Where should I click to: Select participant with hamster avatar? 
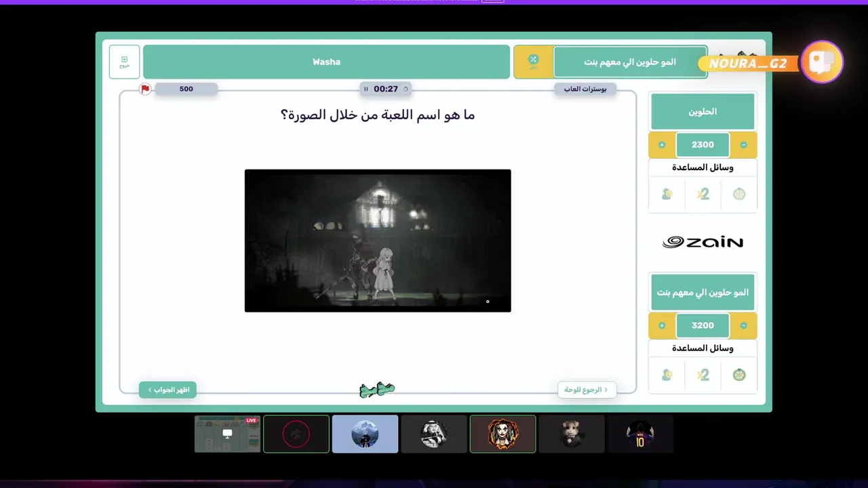(x=572, y=434)
